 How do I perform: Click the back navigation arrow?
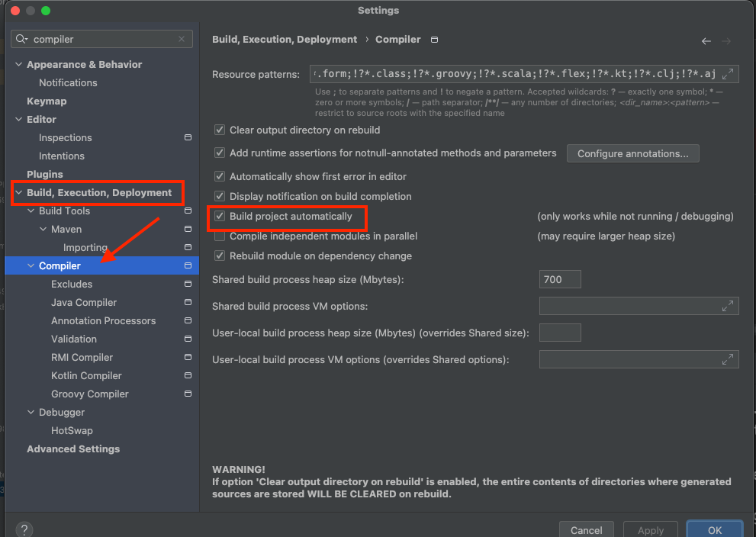706,41
